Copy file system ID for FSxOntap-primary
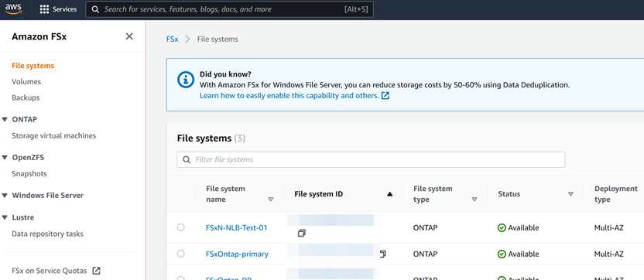644x280 pixels. 382,254
